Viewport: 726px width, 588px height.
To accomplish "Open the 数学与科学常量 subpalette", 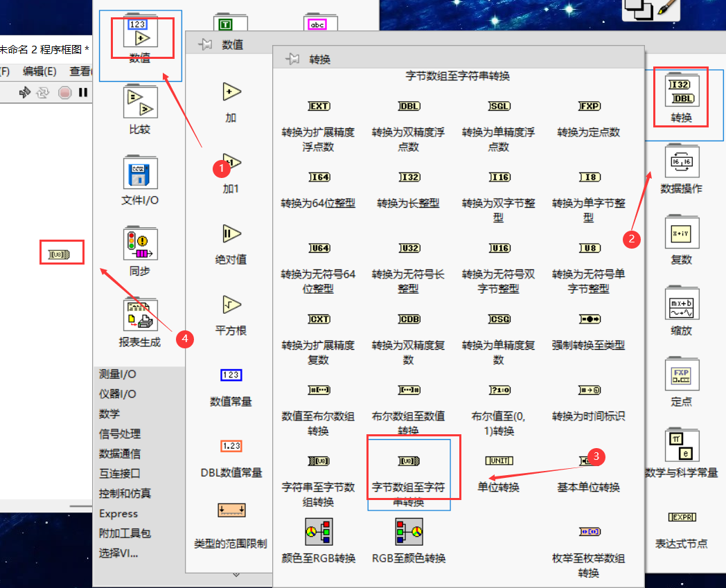I will pos(682,445).
